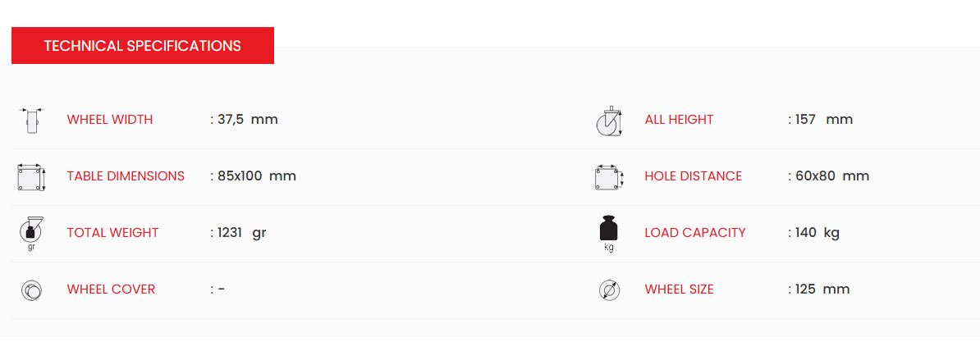The image size is (980, 351).
Task: Click the wheel cover icon
Action: click(x=30, y=289)
